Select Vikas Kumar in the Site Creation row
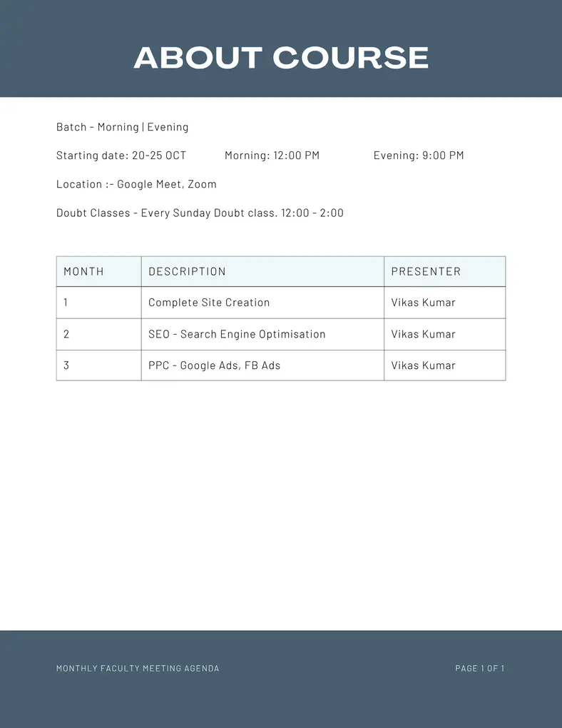 coord(423,303)
